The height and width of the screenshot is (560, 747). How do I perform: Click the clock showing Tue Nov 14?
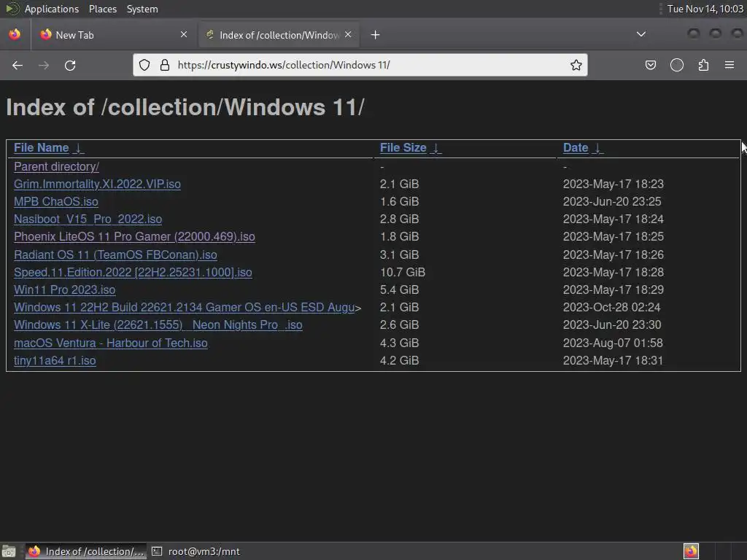pyautogui.click(x=705, y=9)
